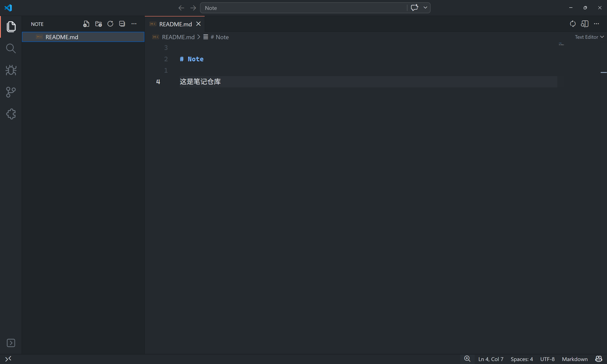Open the Explorer view in activity bar

pyautogui.click(x=11, y=27)
